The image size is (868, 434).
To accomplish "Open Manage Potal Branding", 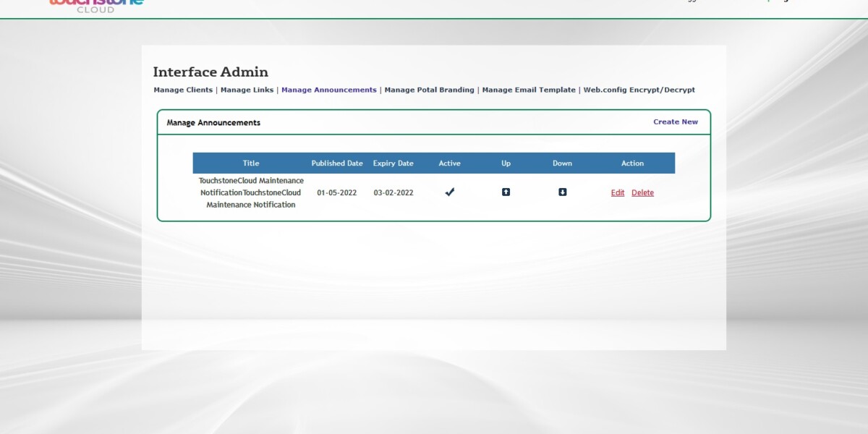I will (x=429, y=90).
